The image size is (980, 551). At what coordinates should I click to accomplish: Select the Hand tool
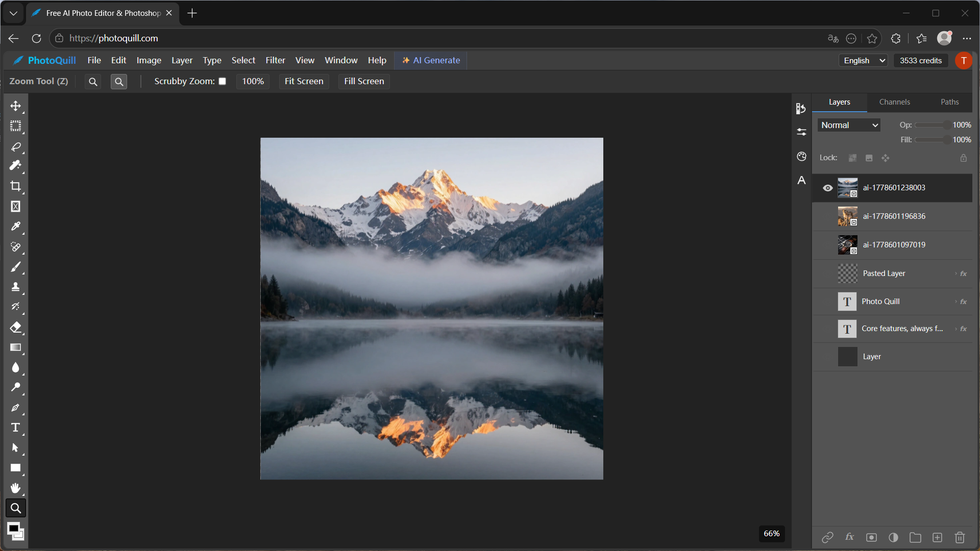(x=16, y=488)
